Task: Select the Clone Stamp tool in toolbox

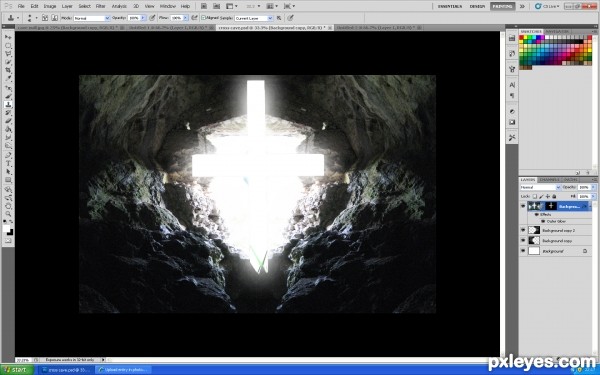Action: 8,104
